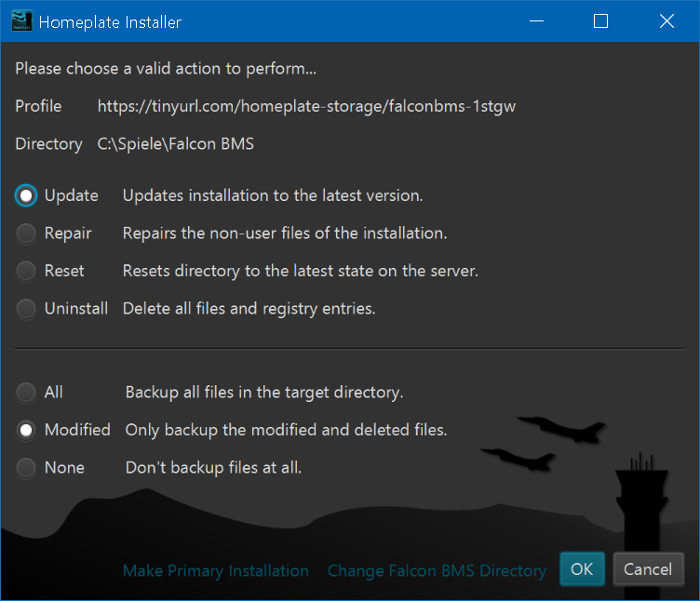Choose the Repair action option

point(27,234)
